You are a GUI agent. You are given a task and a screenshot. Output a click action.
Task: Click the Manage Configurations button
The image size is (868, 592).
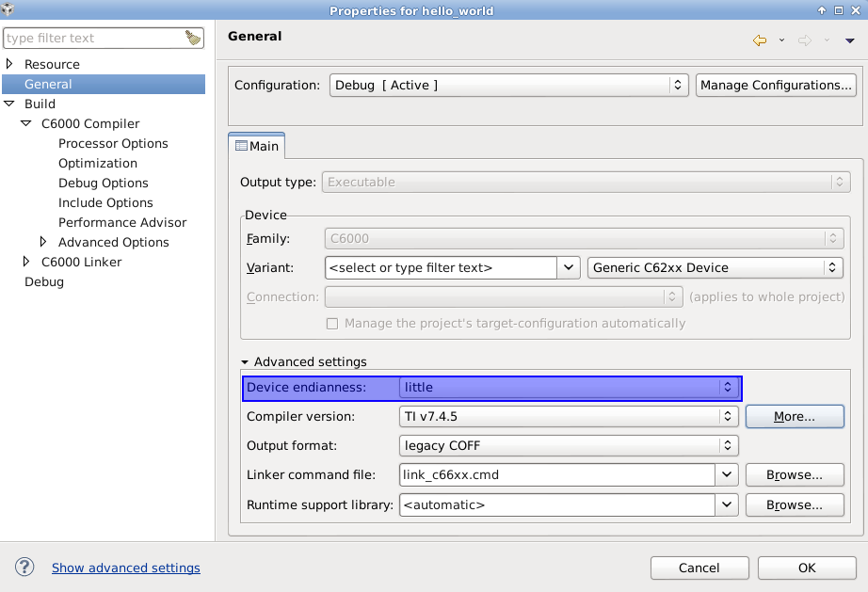coord(776,85)
